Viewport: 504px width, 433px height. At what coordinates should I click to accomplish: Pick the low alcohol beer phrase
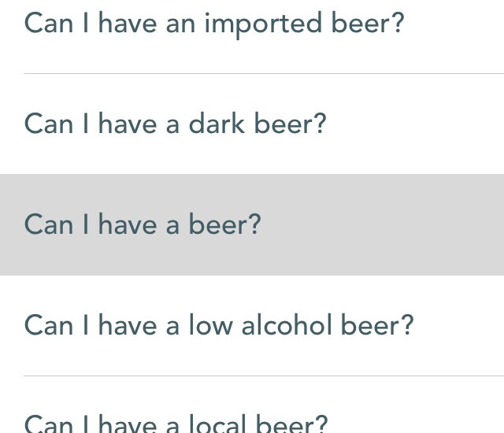coord(219,325)
